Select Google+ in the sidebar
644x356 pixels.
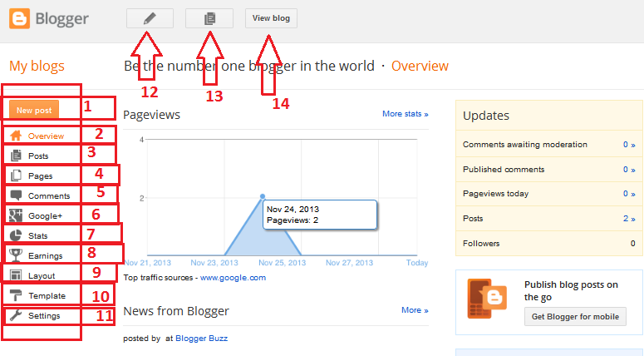coord(45,215)
